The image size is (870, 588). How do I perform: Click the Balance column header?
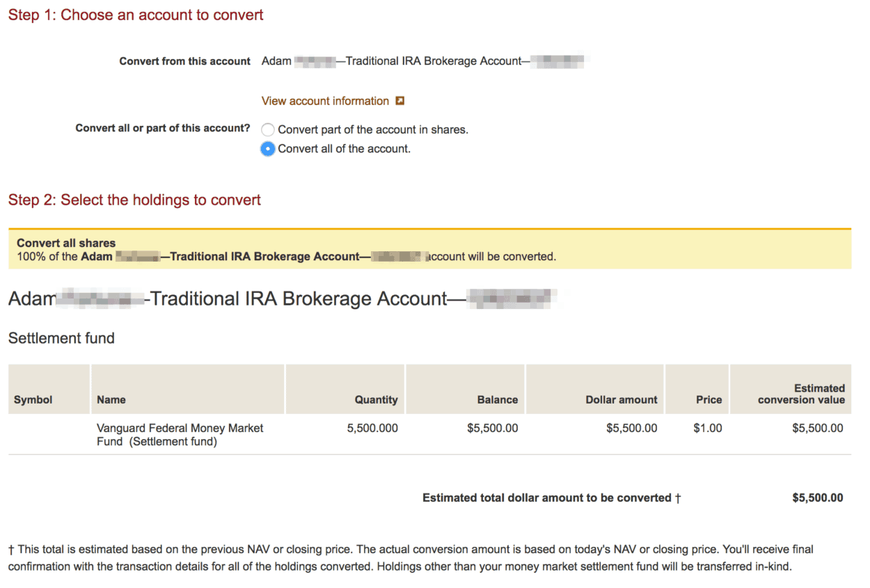[498, 399]
